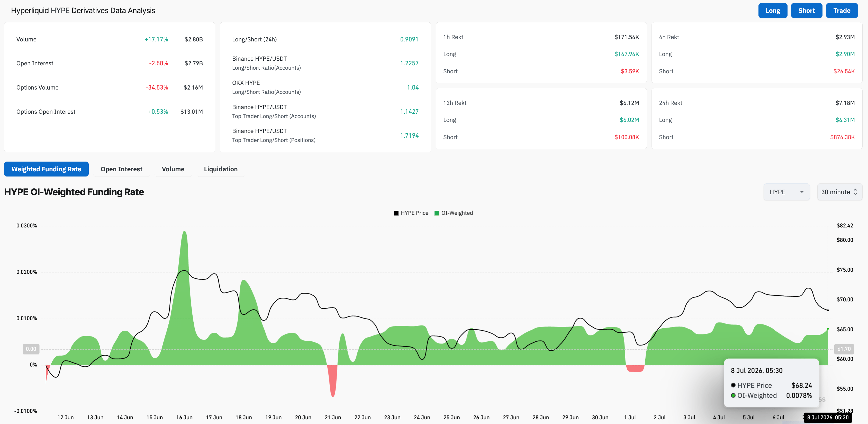Click the 61.70 price axis marker

844,349
